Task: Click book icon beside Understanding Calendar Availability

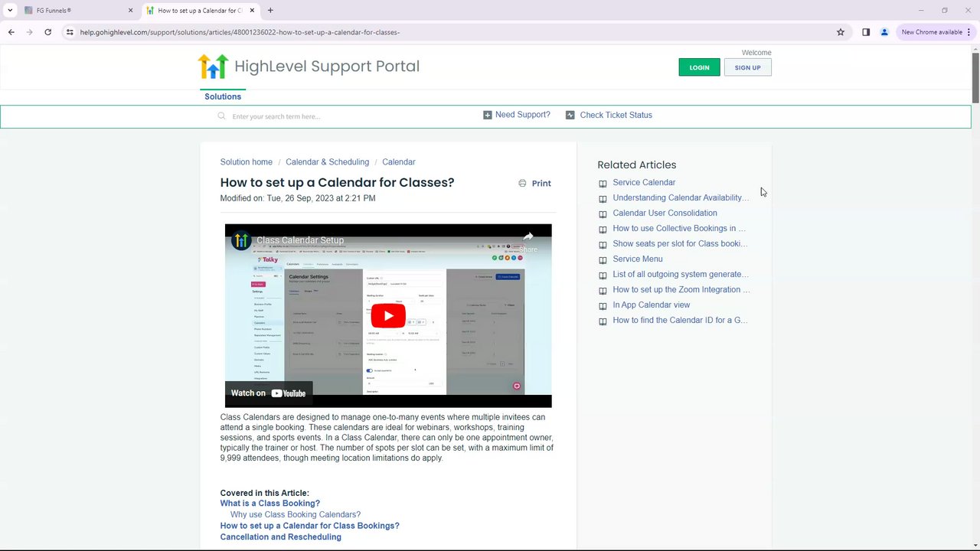Action: point(603,199)
